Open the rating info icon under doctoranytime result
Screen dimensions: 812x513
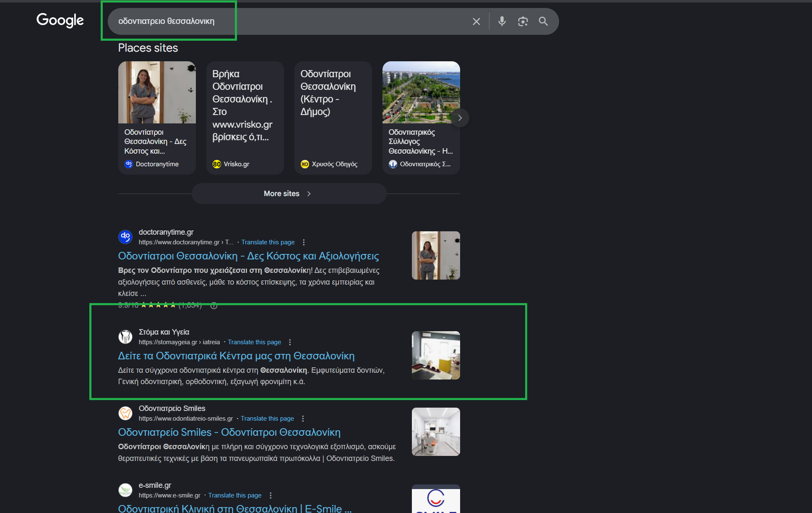[x=214, y=306]
